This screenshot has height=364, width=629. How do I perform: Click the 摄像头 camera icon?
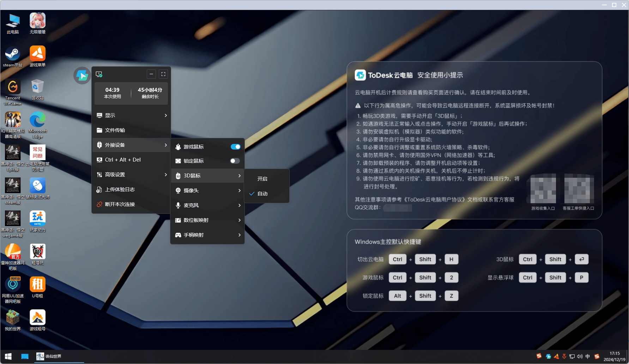click(178, 190)
